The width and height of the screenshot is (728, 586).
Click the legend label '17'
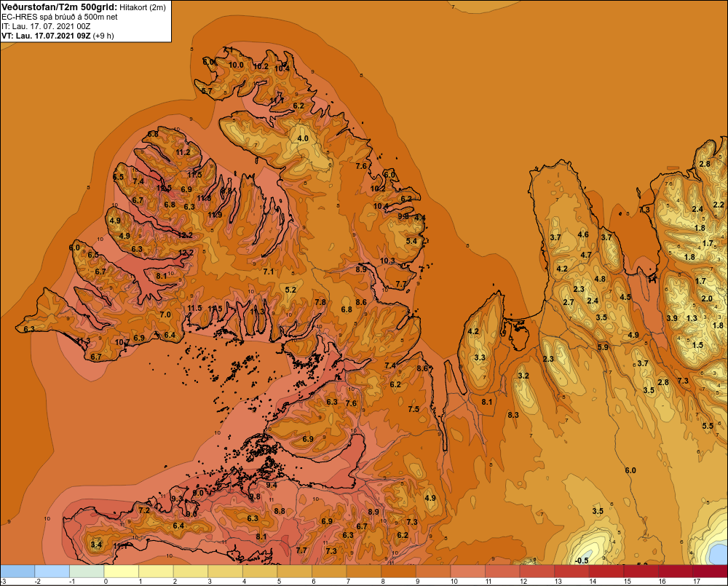pyautogui.click(x=697, y=582)
